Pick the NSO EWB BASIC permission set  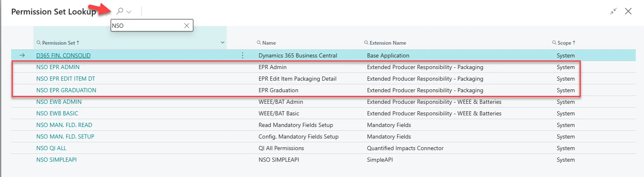pos(57,113)
